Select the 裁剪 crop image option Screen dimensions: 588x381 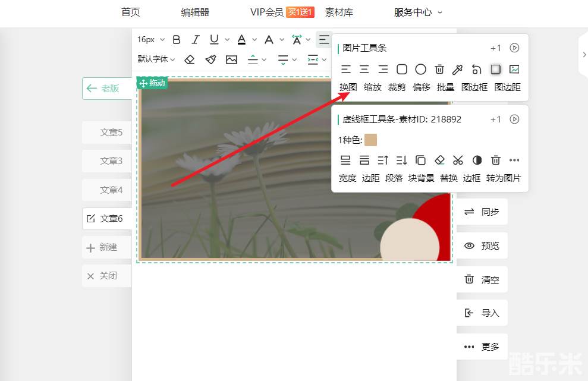397,87
